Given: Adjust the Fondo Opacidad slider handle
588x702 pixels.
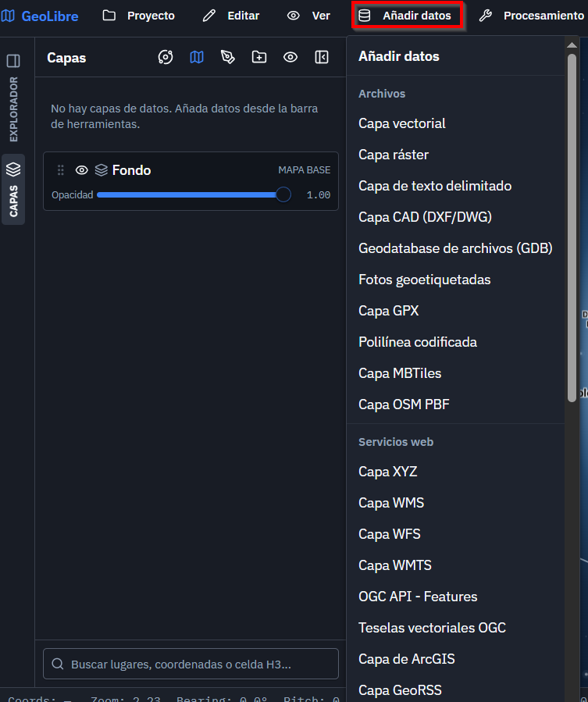Looking at the screenshot, I should click(283, 194).
